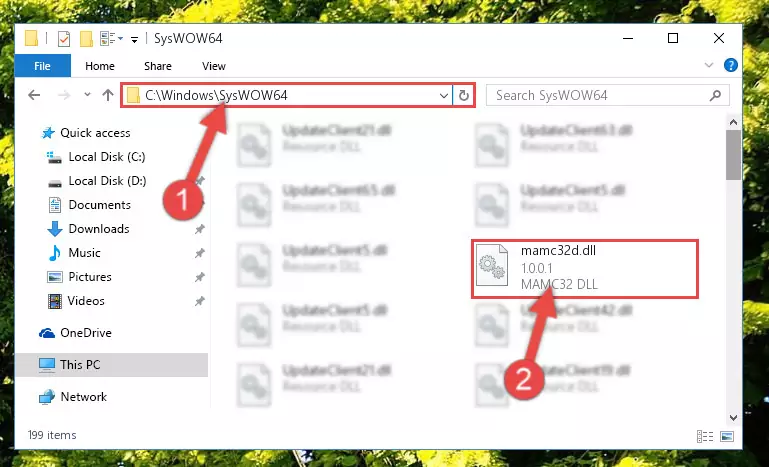Click the Videos pin icon
Screen dimensions: 769x467
pos(200,301)
